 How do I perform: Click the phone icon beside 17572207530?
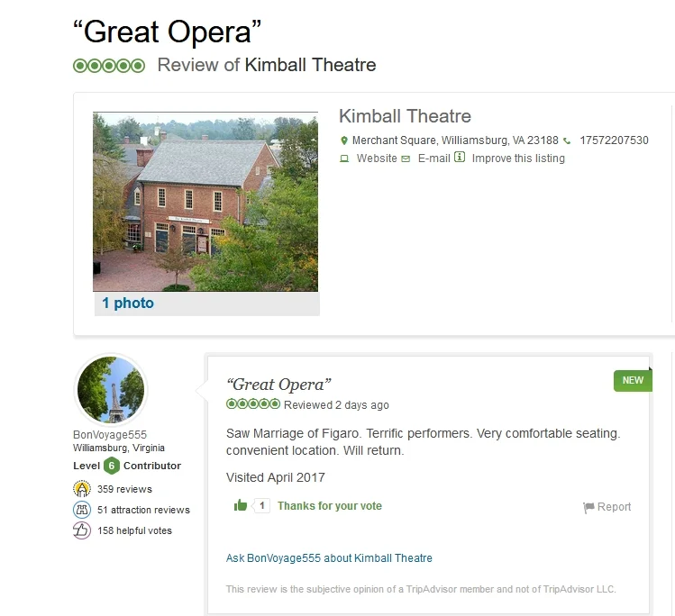point(567,140)
